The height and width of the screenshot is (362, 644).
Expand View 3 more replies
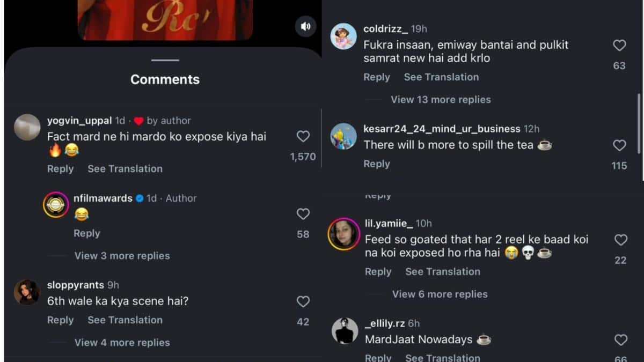click(122, 256)
